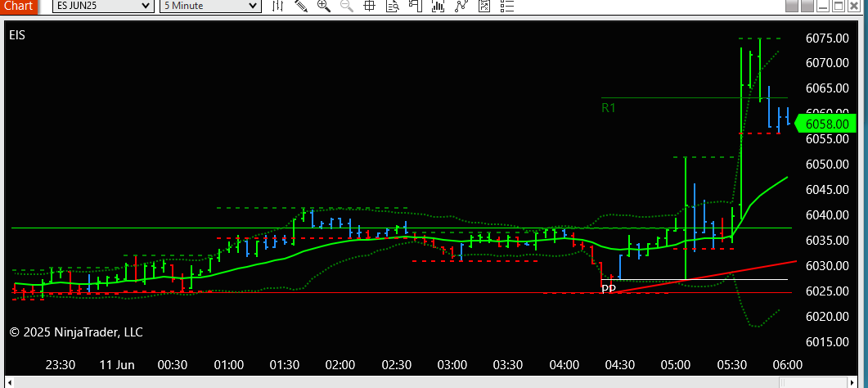
Task: Click the 6015.00 price axis label
Action: (827, 341)
